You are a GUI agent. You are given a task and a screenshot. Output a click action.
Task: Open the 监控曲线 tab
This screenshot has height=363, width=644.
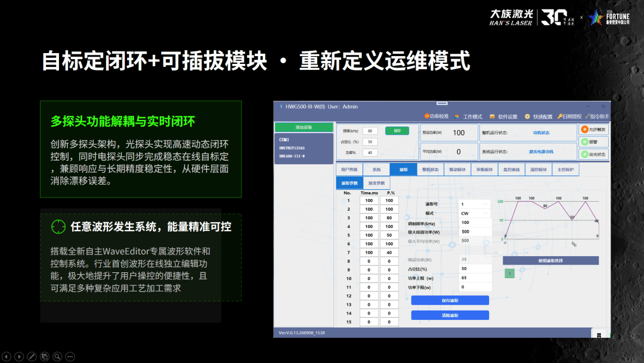[x=512, y=170]
